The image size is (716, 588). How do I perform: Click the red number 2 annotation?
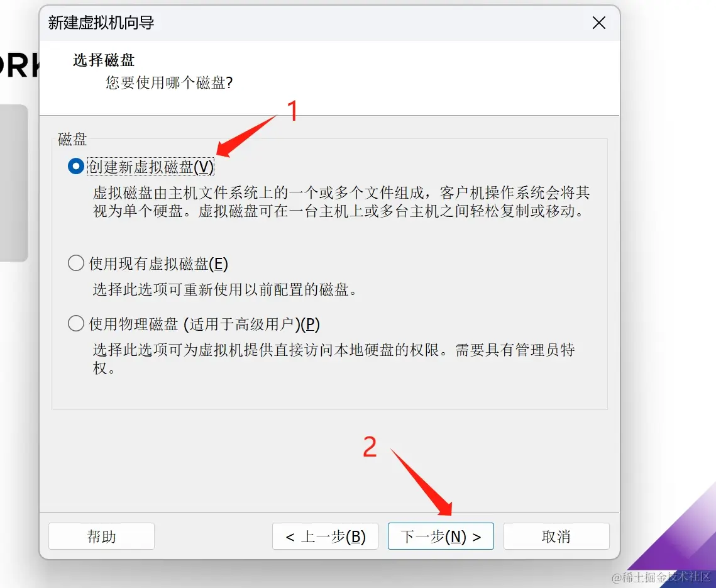(x=370, y=447)
